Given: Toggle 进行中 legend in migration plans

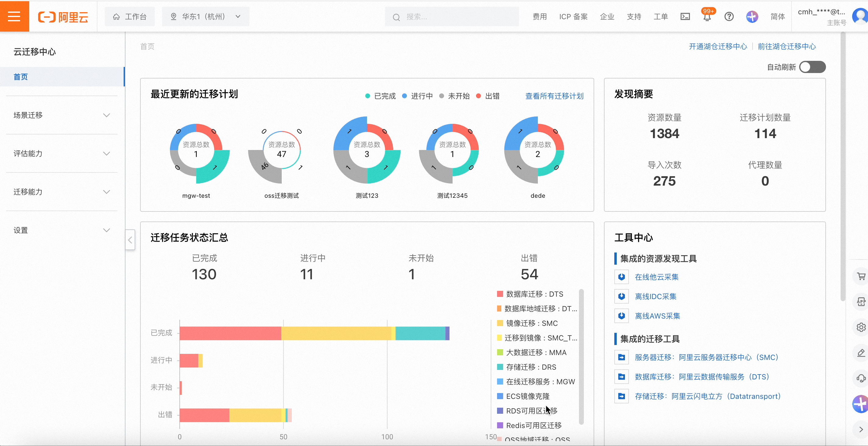Looking at the screenshot, I should (418, 96).
